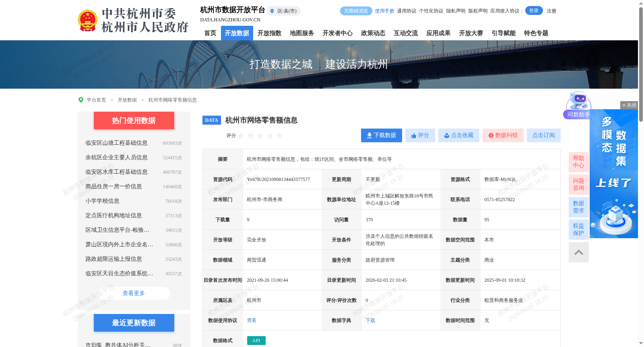This screenshot has height=347, width=644.
Task: Open the 开放大赛 navigation item
Action: click(471, 33)
